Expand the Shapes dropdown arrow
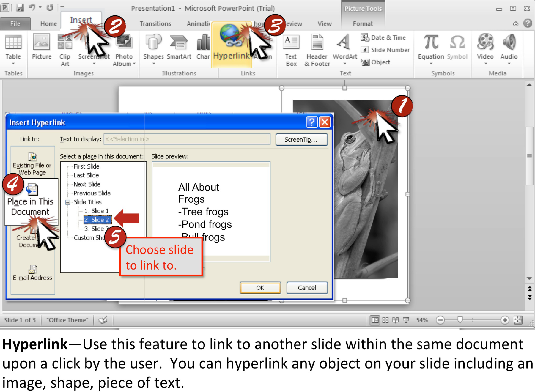The image size is (535, 392). (153, 64)
